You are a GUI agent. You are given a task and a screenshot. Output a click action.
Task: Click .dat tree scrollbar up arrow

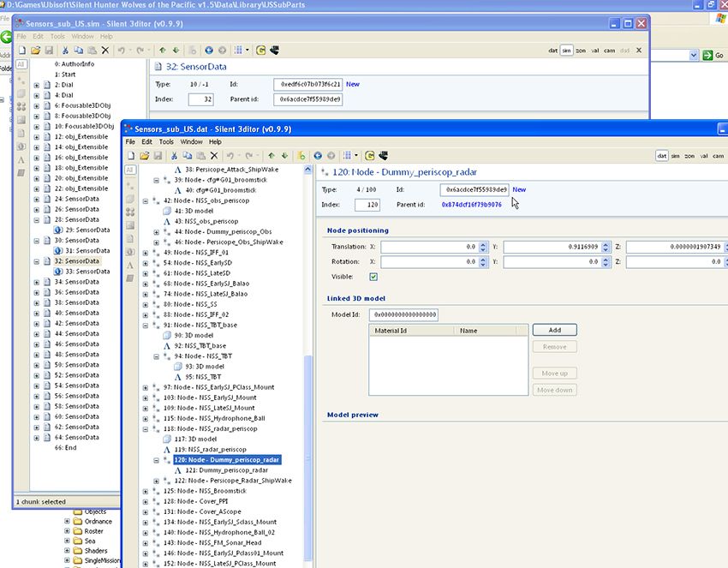pyautogui.click(x=307, y=170)
